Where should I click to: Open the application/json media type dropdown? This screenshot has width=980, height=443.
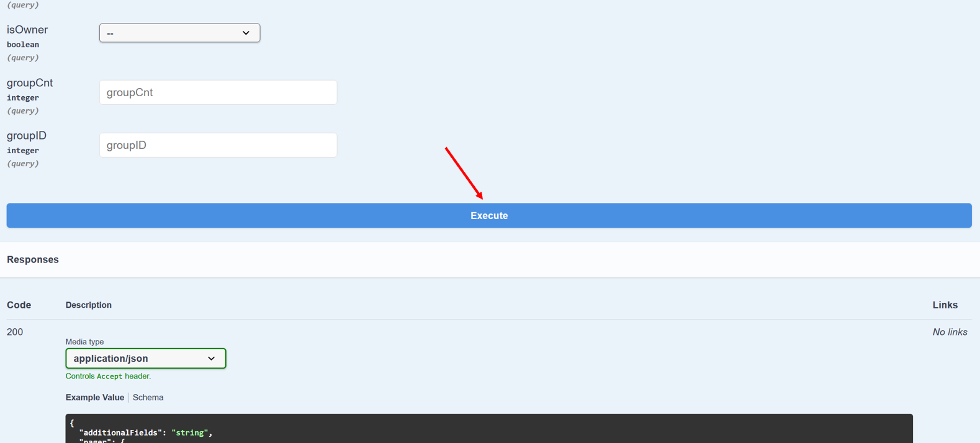[x=146, y=359]
